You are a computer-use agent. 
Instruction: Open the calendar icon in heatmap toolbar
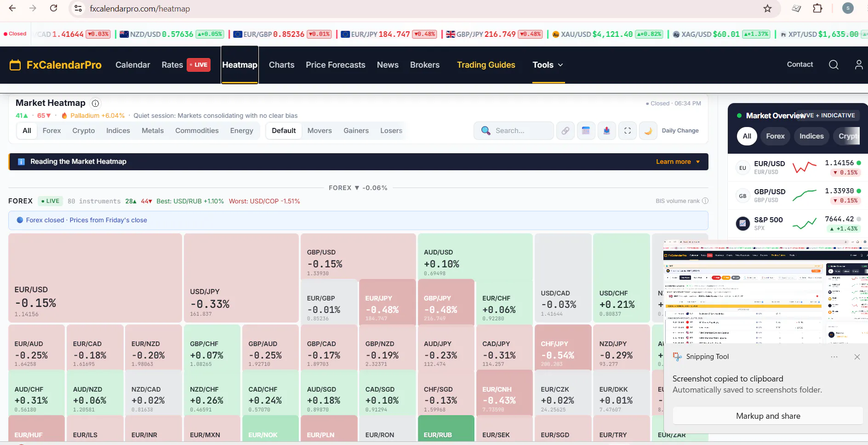(x=586, y=131)
